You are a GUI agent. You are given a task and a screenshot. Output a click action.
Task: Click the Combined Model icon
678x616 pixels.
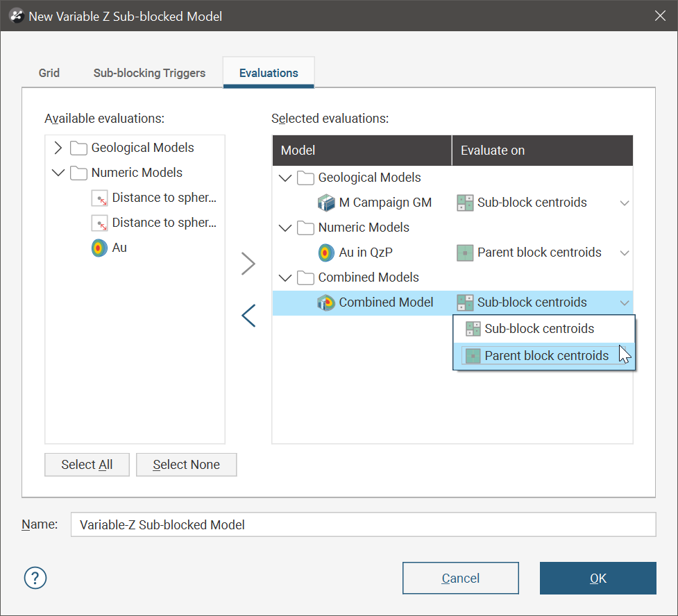326,302
